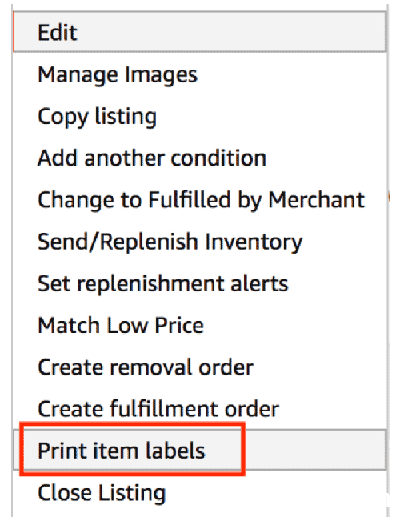Select Add another condition
The image size is (400, 517).
point(199,158)
